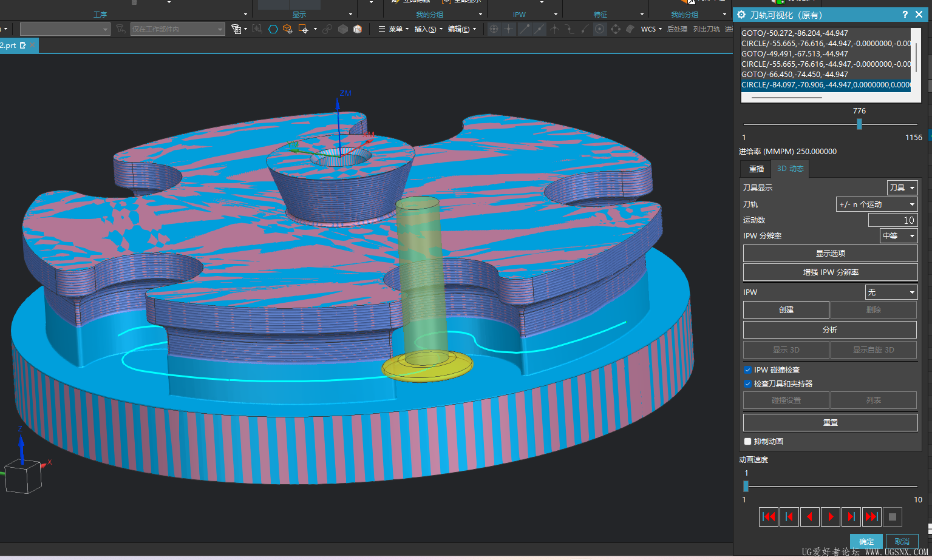Open the 刀具显示 dropdown
Screen dimensions: 932x560
pos(902,188)
